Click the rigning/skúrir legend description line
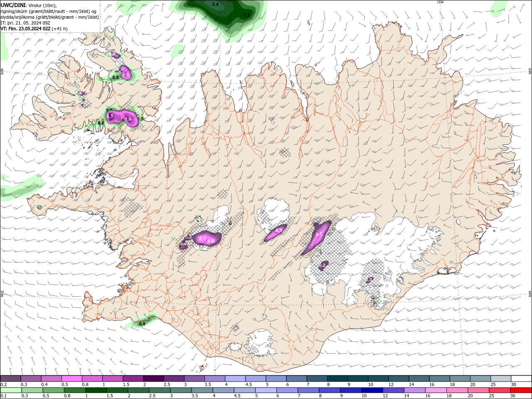Image resolution: width=532 pixels, height=399 pixels. point(48,11)
